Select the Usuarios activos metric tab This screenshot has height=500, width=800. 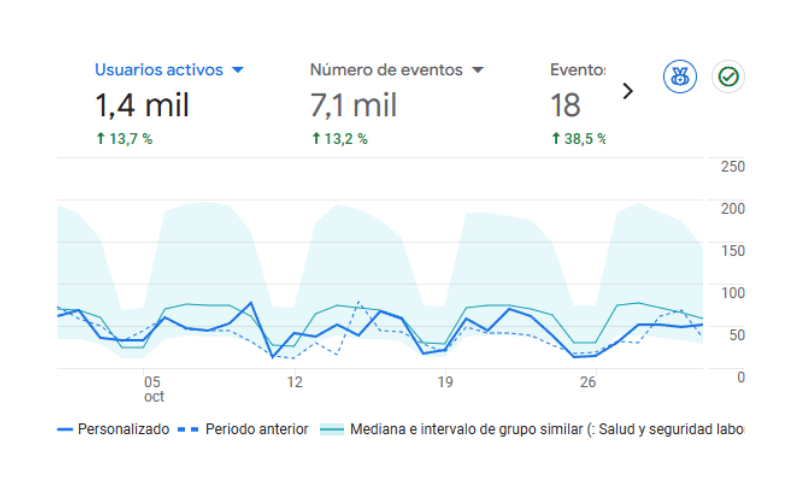tap(160, 70)
